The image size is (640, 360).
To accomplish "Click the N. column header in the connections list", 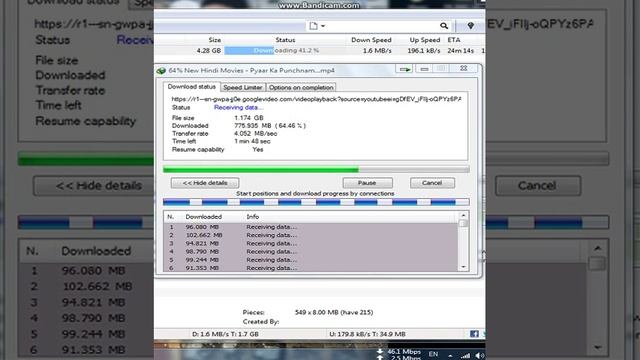I will pyautogui.click(x=171, y=217).
